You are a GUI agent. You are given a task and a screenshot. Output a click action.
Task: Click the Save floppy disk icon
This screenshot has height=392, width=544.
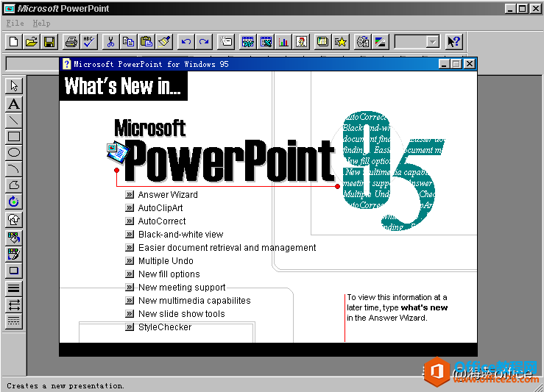point(49,42)
